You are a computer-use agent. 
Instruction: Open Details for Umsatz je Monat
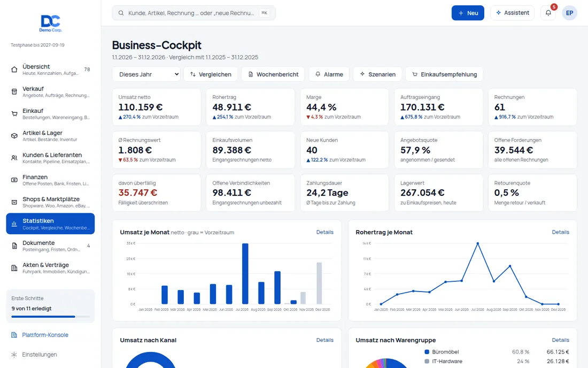click(x=325, y=232)
